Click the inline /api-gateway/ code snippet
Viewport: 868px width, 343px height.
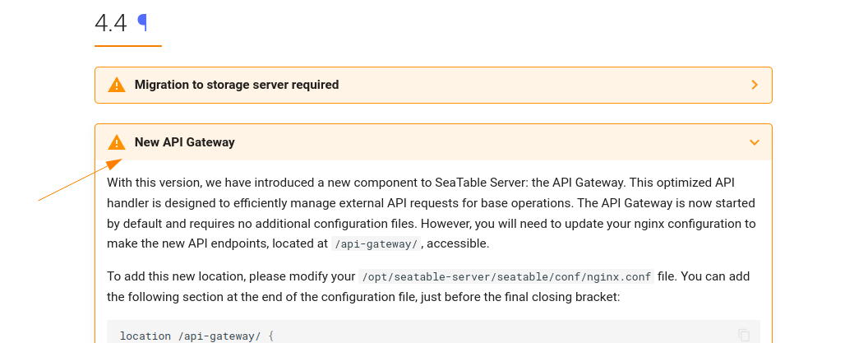pyautogui.click(x=376, y=243)
